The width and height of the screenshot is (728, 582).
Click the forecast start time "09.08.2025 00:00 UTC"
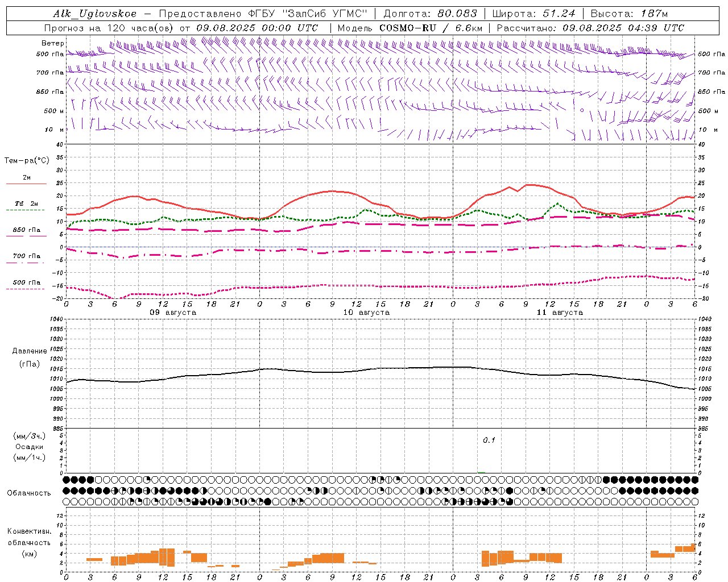(257, 28)
